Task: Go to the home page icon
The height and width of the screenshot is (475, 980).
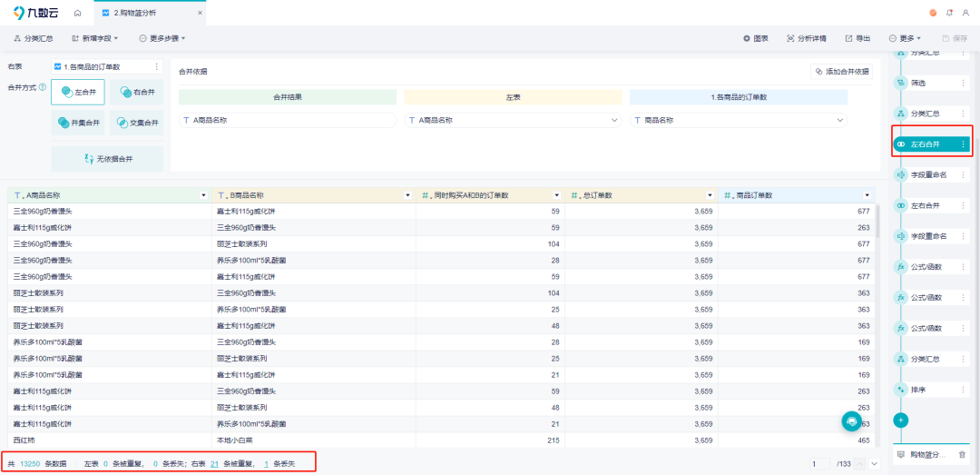Action: 77,13
